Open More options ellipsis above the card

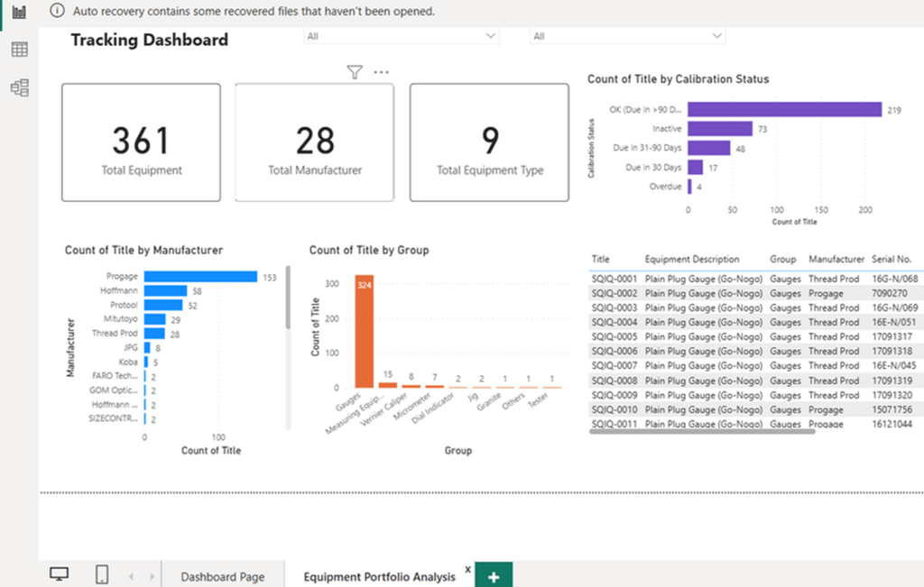[x=381, y=73]
